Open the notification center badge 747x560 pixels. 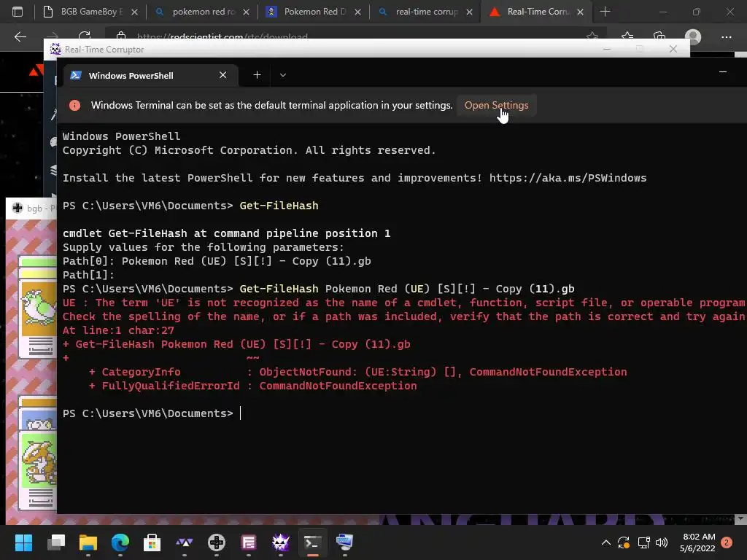coord(727,542)
